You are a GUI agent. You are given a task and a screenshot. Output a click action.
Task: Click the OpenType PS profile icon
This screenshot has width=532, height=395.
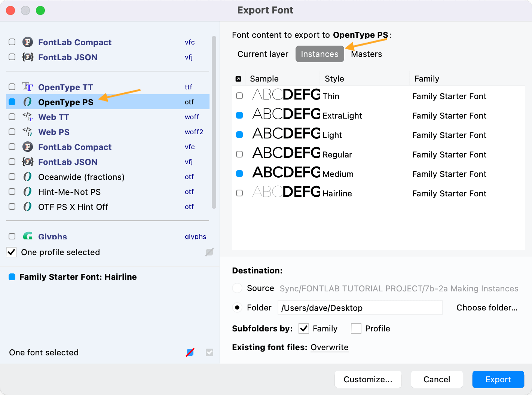[x=28, y=102]
